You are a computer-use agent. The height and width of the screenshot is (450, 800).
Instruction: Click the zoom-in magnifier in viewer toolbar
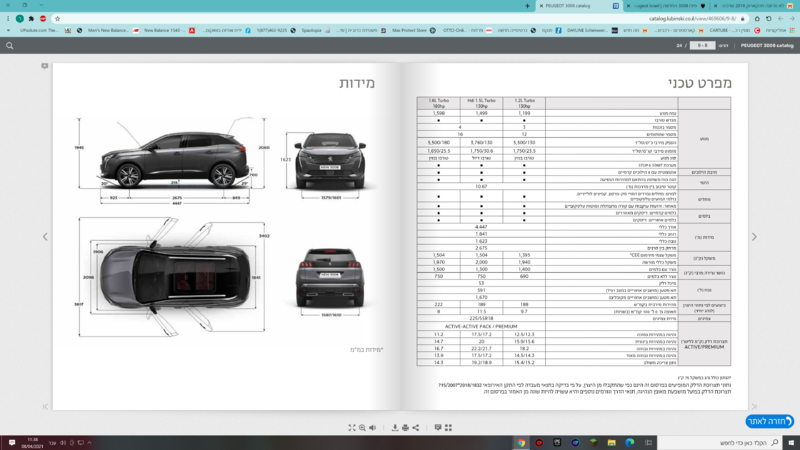point(362,428)
